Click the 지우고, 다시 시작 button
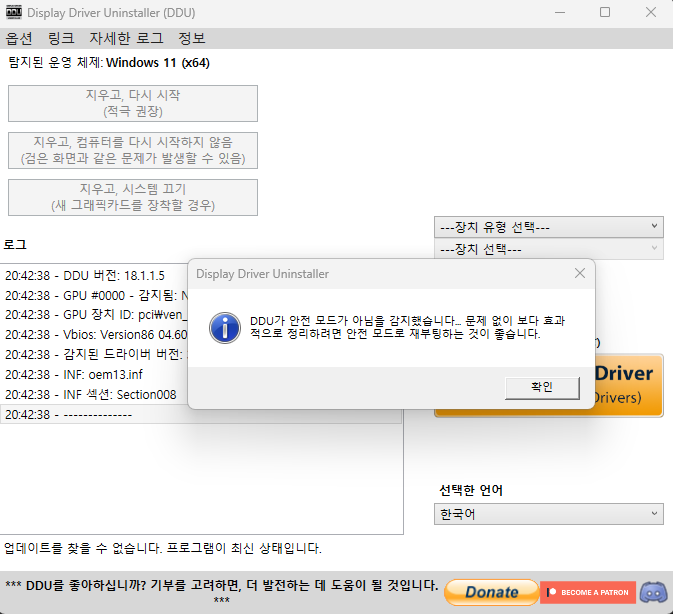 point(133,103)
